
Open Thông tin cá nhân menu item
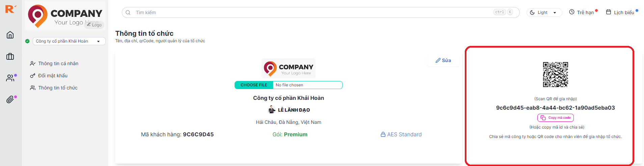[58, 63]
